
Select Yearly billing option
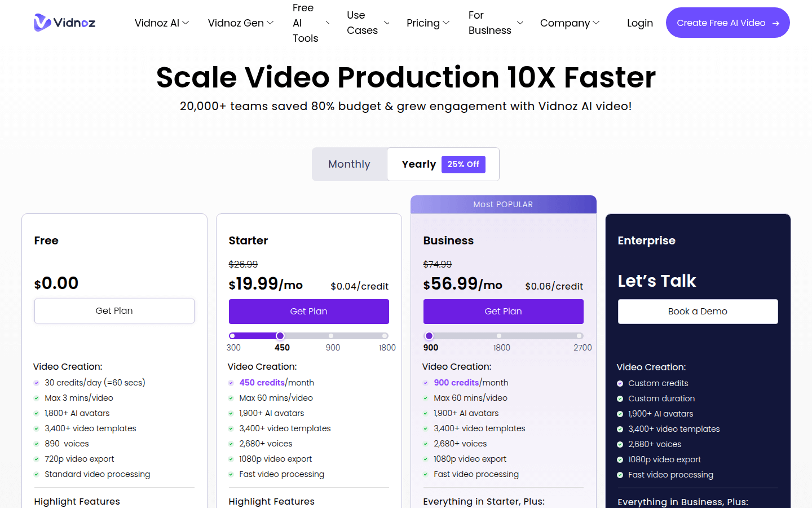click(x=419, y=164)
